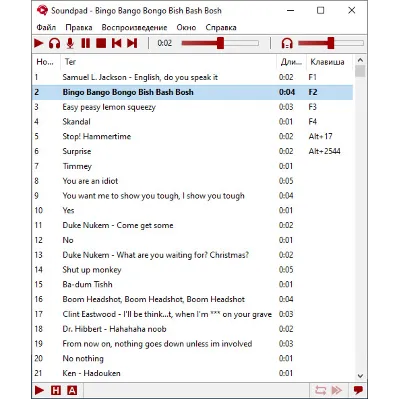Select the Clint Eastwood sound row
This screenshot has height=400, width=400.
[193, 314]
